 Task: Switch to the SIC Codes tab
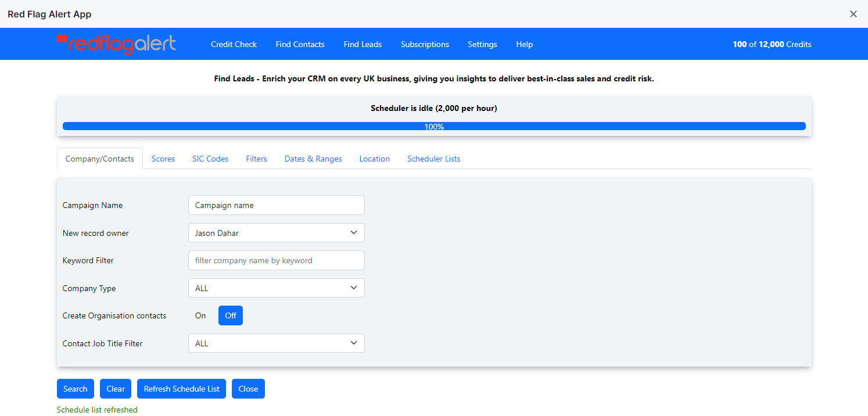(210, 159)
